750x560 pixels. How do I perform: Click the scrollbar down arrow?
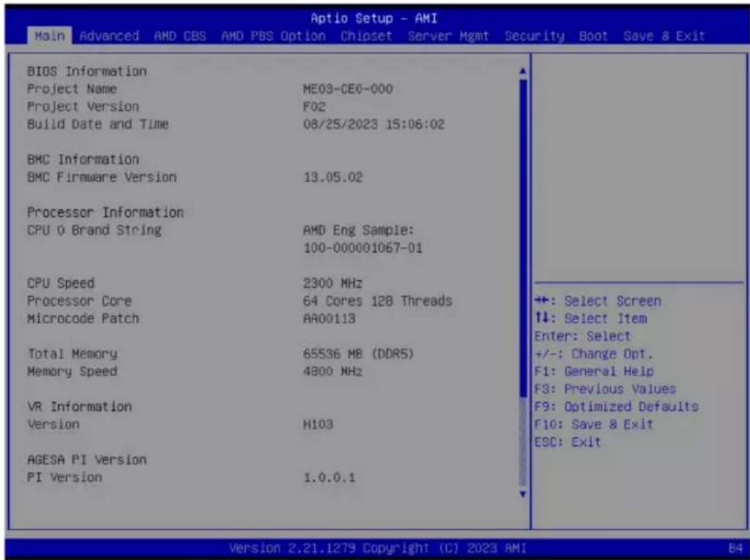523,494
